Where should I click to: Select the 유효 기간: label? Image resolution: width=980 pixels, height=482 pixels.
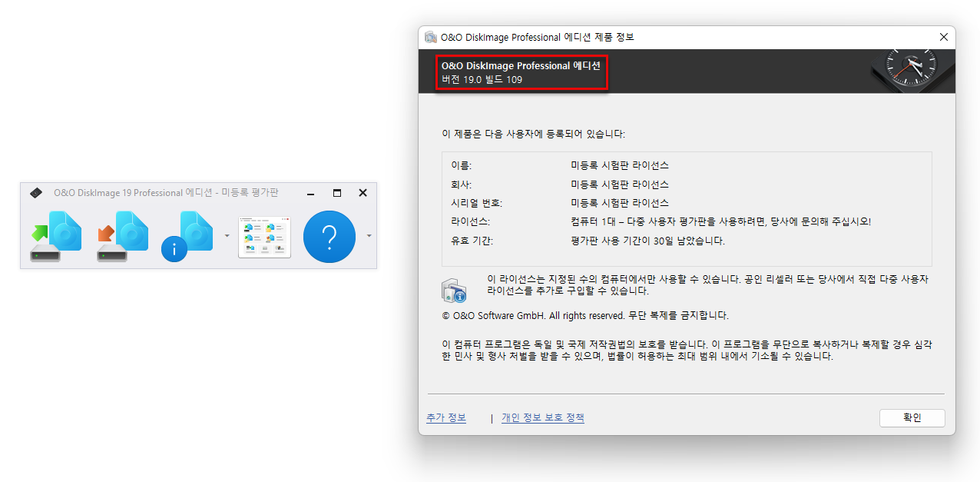point(472,241)
